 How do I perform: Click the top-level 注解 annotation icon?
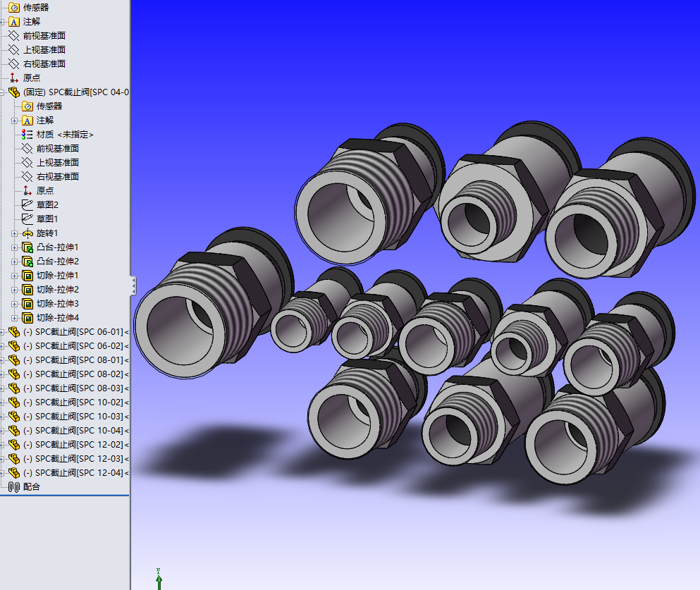14,22
